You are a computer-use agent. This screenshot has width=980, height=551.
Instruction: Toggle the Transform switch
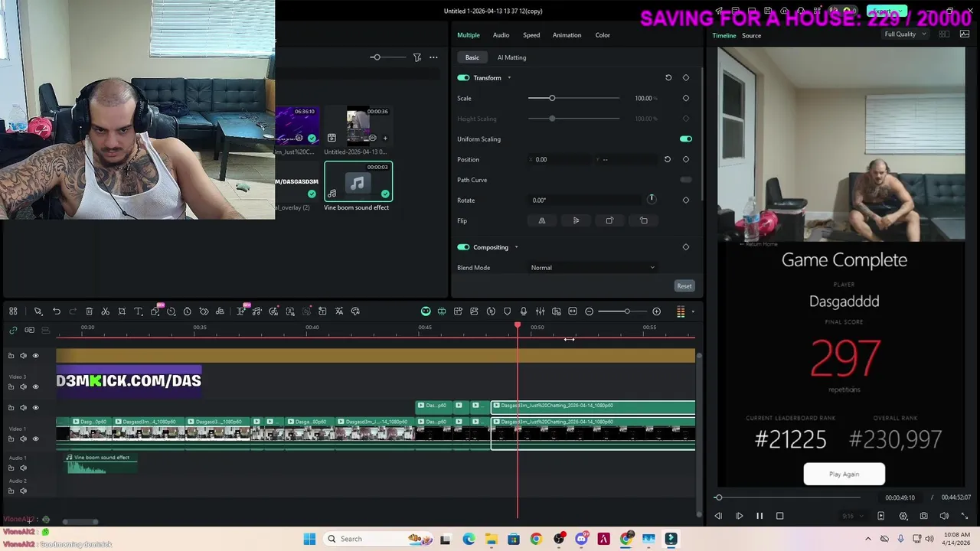pyautogui.click(x=463, y=77)
